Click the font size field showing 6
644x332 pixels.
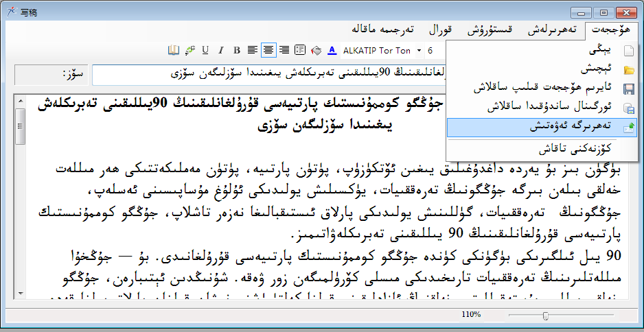click(430, 50)
